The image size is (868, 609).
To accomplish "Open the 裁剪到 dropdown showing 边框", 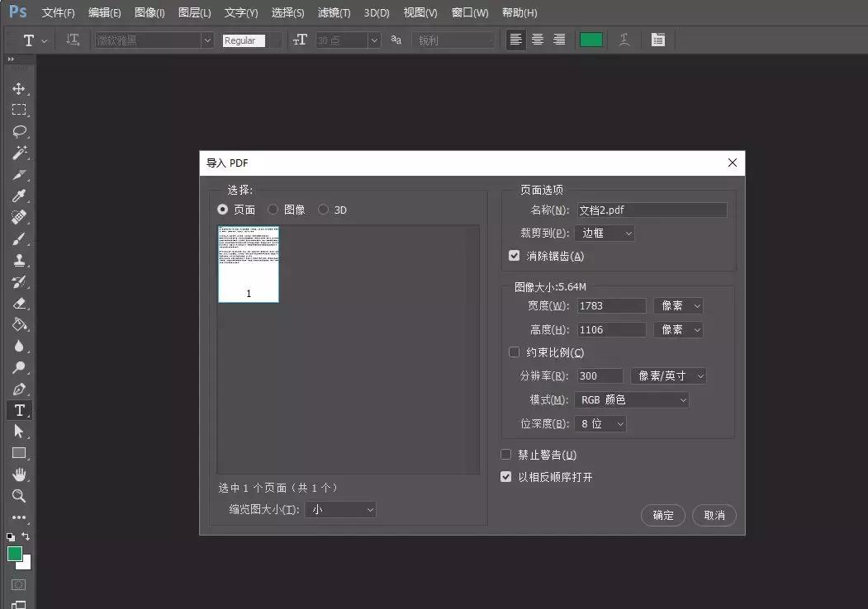I will (605, 233).
